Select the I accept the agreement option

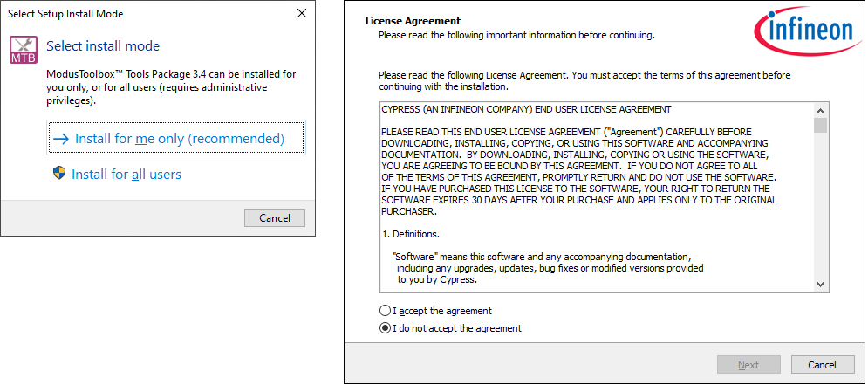pyautogui.click(x=386, y=311)
